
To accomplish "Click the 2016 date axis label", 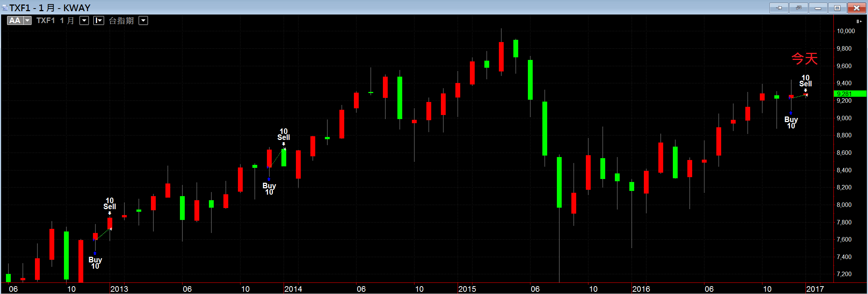I will 641,289.
